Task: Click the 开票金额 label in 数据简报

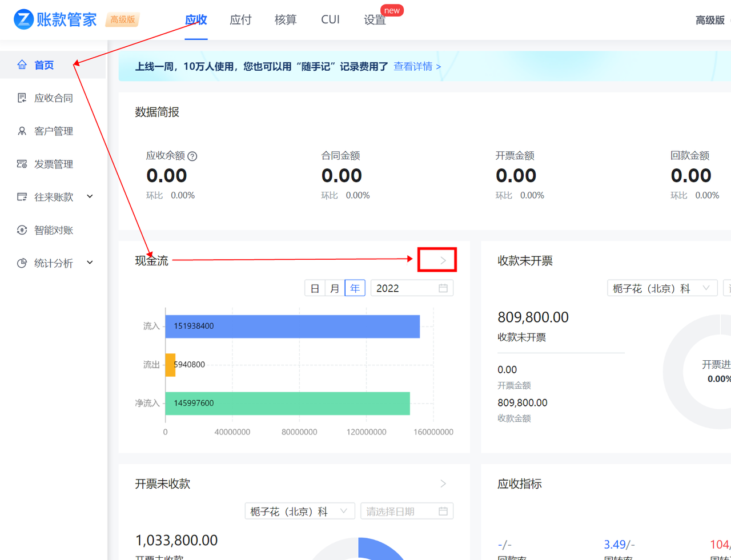Action: (515, 155)
